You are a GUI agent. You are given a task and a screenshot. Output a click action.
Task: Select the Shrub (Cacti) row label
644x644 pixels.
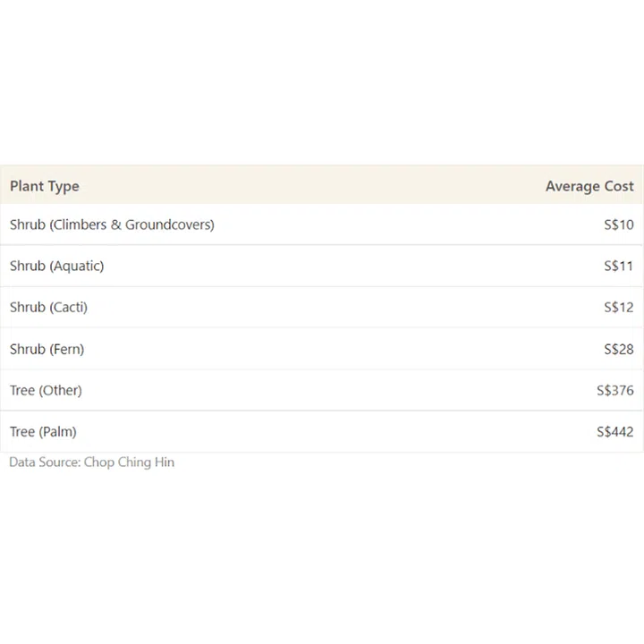48,307
